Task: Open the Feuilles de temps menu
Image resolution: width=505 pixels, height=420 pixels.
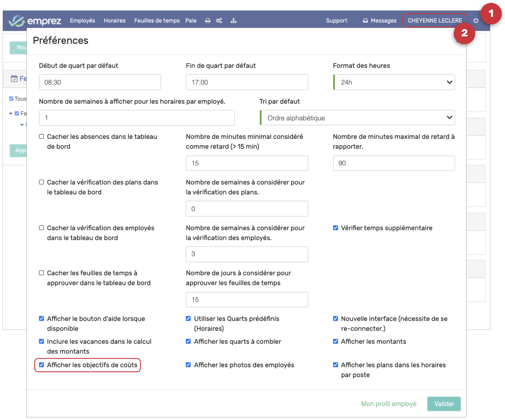Action: pyautogui.click(x=157, y=21)
